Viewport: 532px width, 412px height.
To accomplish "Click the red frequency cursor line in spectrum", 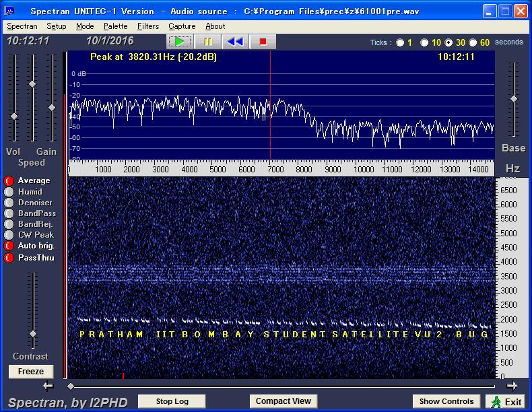I will click(x=270, y=105).
